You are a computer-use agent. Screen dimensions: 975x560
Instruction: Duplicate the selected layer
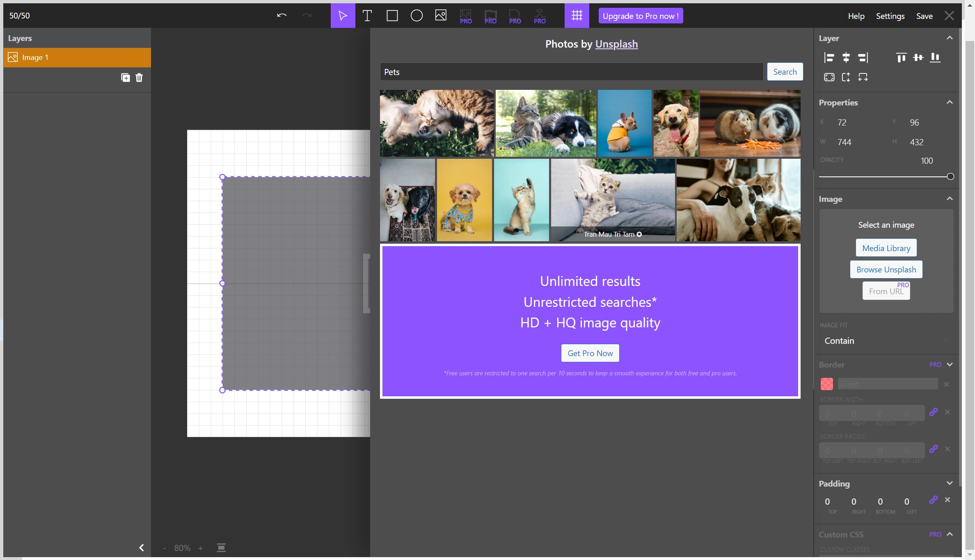126,78
